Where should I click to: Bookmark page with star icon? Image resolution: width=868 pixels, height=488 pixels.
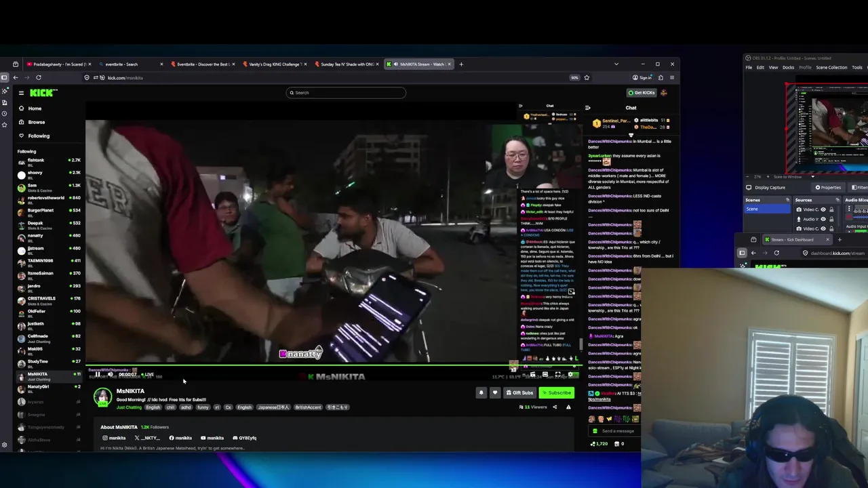[587, 78]
